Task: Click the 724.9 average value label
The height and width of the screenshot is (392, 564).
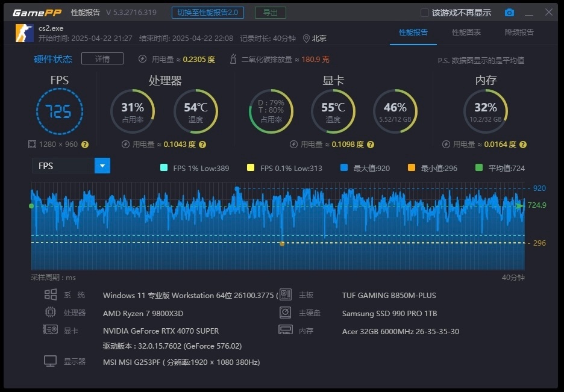Action: (537, 205)
